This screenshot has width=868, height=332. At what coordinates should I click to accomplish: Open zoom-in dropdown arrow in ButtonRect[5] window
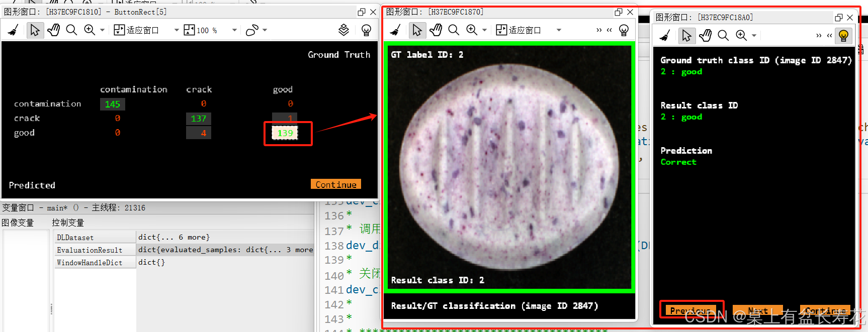(102, 30)
